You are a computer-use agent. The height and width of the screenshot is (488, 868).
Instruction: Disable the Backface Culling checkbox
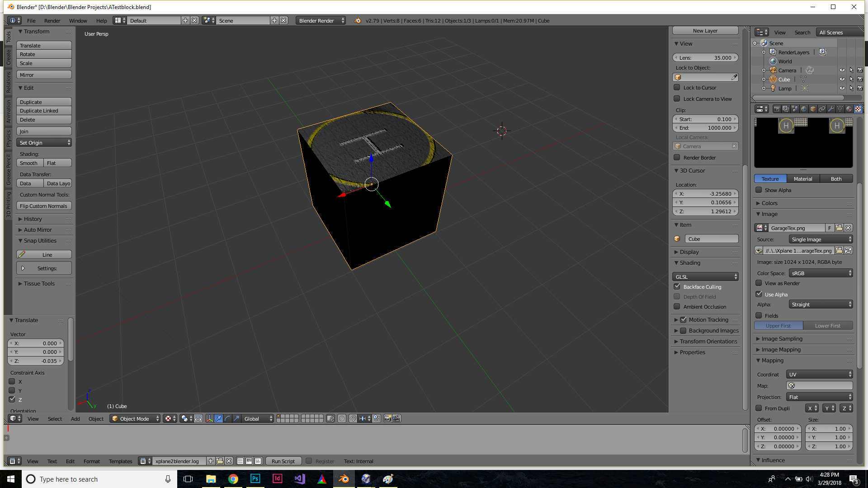[677, 286]
